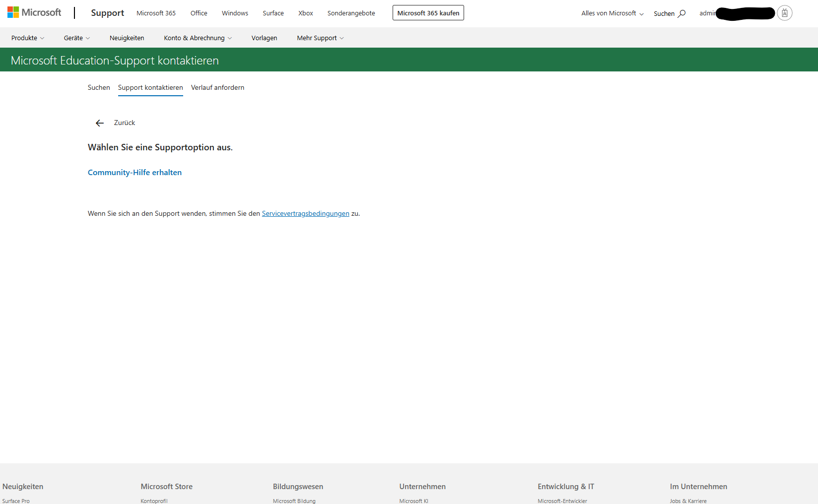Open Alles von Microsoft dropdown
The image size is (818, 504).
[x=613, y=13]
